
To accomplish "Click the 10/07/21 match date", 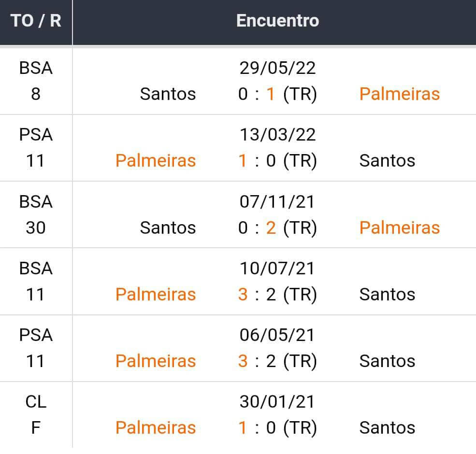I will click(x=277, y=268).
